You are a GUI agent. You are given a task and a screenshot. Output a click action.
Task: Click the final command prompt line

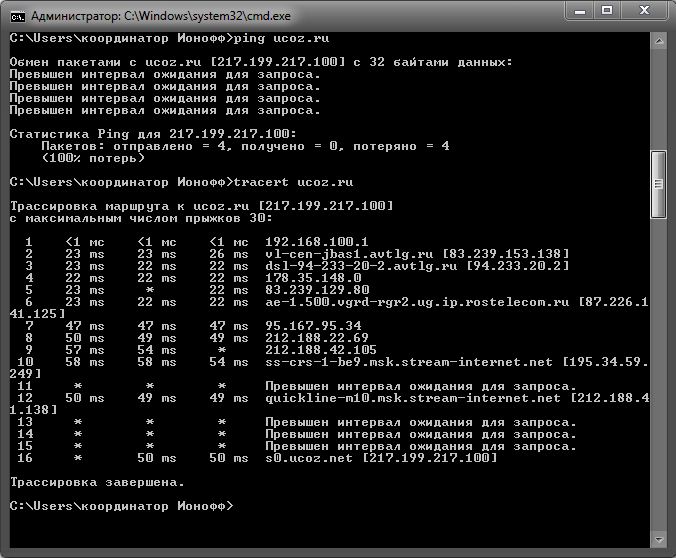121,506
